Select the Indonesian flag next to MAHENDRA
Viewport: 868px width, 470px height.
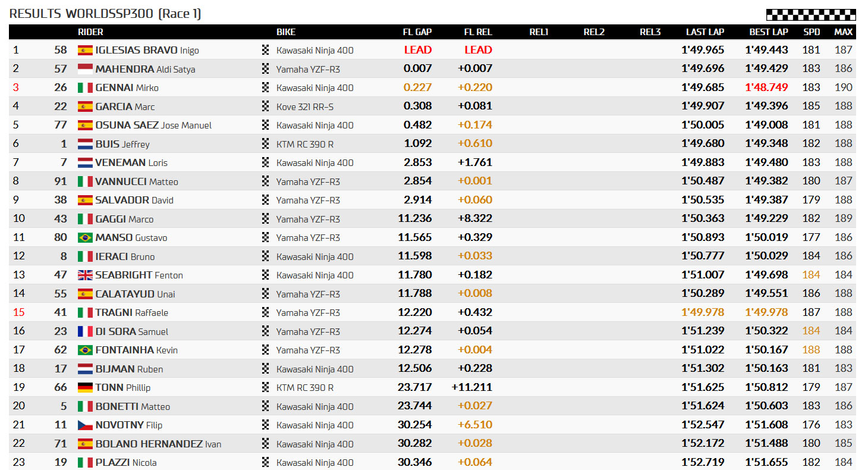click(x=85, y=69)
